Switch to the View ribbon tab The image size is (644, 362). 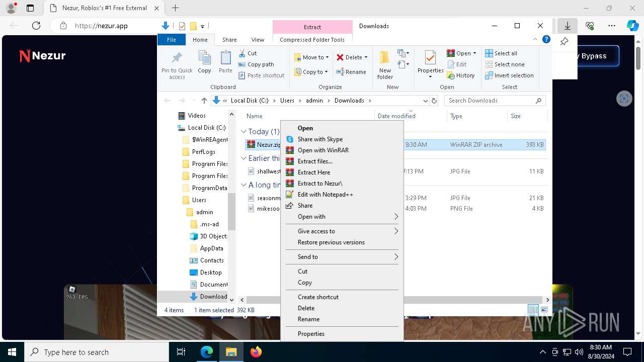pyautogui.click(x=258, y=40)
